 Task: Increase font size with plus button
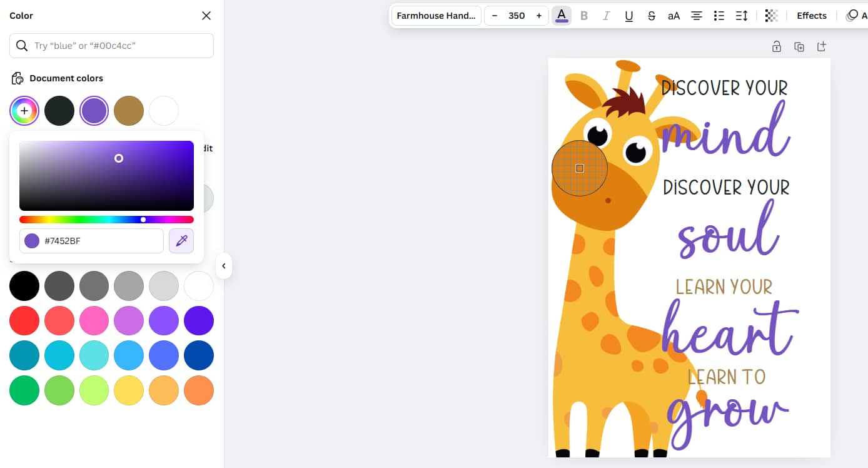tap(539, 16)
